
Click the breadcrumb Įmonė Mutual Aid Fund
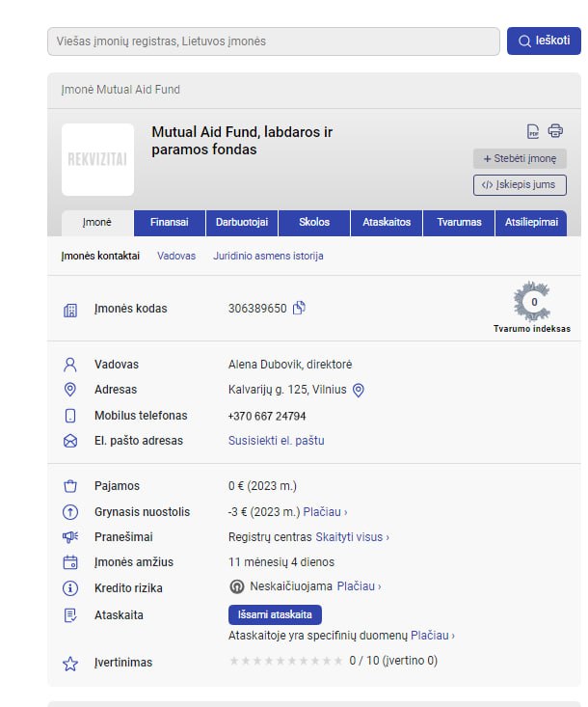120,90
